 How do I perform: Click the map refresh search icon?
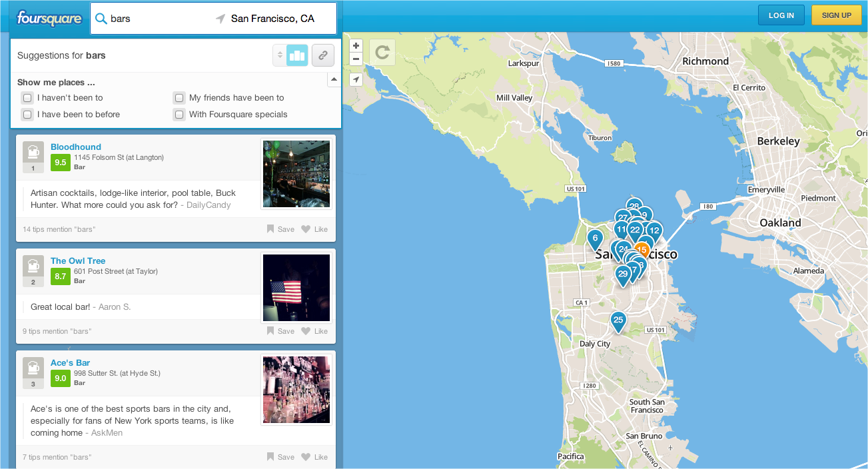(x=382, y=53)
